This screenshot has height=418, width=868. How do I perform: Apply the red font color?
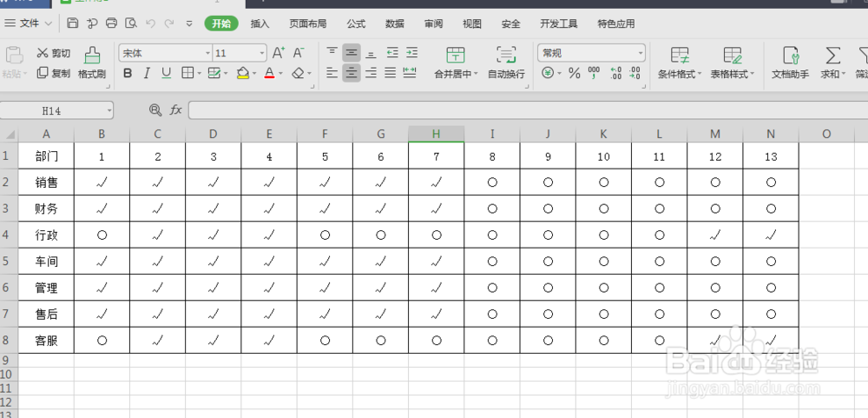point(270,73)
